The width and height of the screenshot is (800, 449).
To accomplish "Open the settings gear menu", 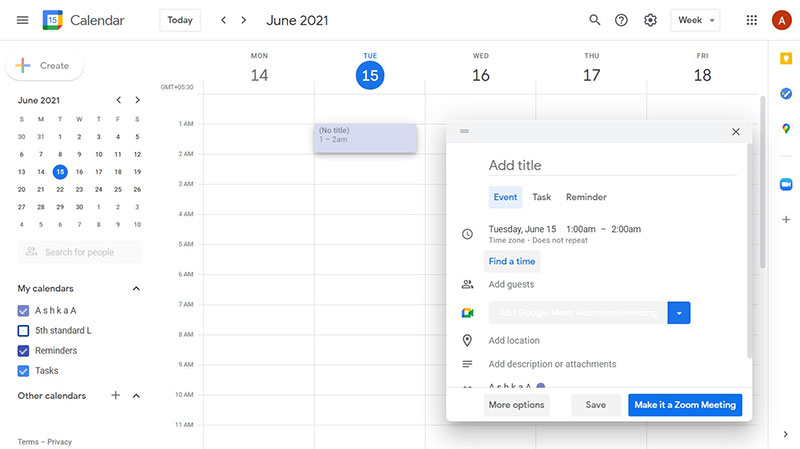I will point(650,20).
